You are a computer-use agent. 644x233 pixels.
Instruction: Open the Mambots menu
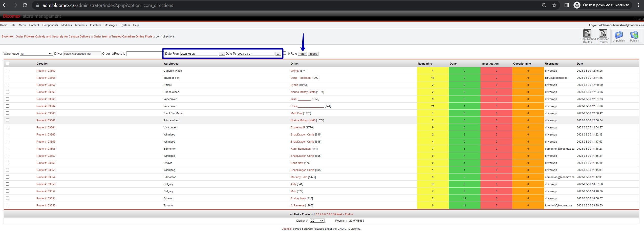(81, 25)
